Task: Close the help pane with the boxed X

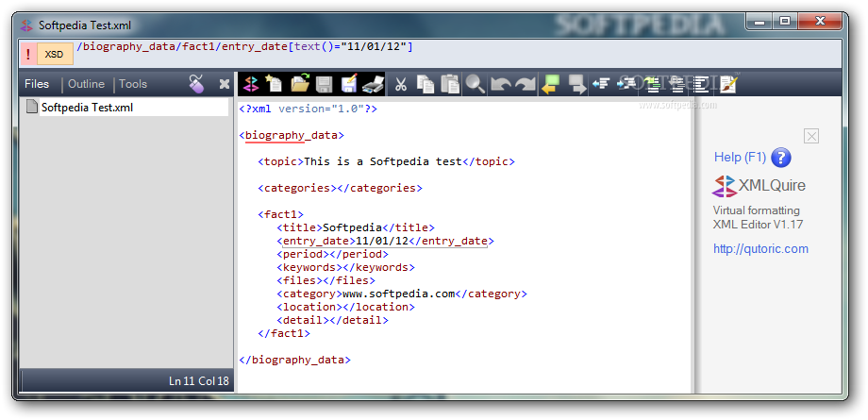Action: [x=811, y=136]
